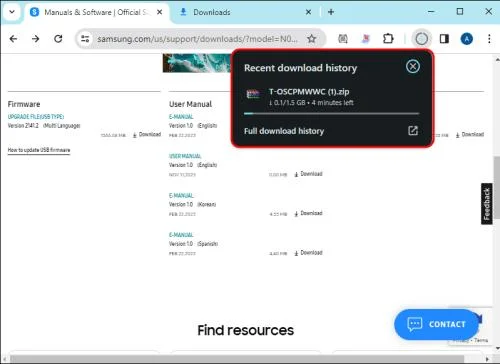Open the Chrome three-dot menu

click(x=489, y=39)
